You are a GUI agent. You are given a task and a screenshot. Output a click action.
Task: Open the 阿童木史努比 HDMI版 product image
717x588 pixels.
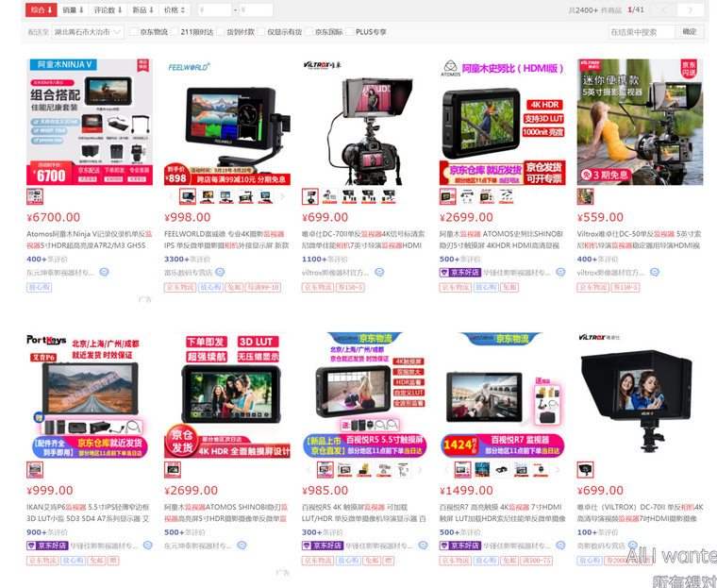coord(503,122)
